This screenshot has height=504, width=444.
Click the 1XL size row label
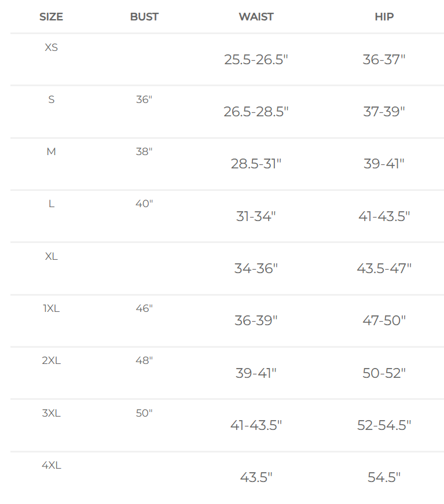pyautogui.click(x=52, y=308)
